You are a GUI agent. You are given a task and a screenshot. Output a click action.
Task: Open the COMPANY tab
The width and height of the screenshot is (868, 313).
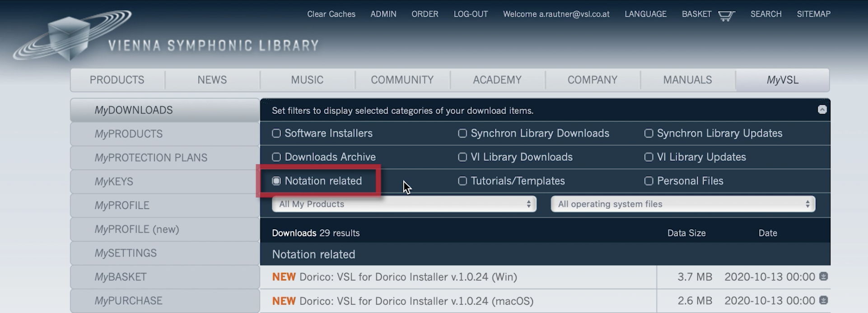click(x=593, y=80)
